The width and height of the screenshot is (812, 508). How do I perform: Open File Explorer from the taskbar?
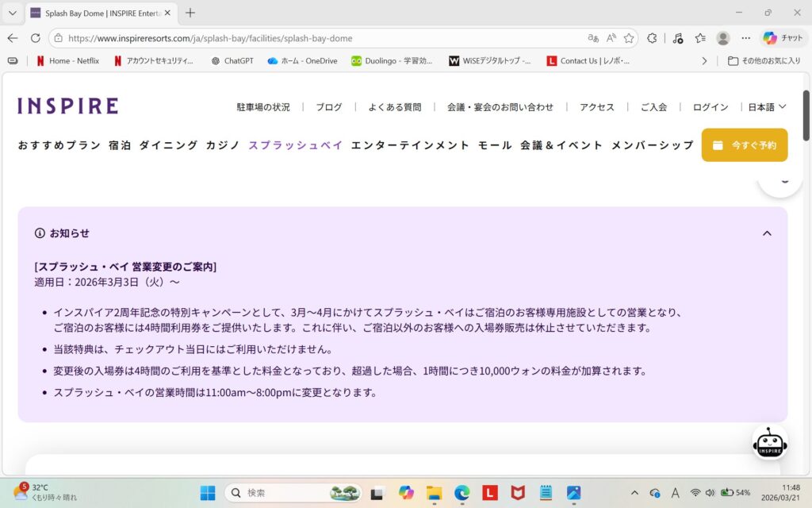(434, 493)
